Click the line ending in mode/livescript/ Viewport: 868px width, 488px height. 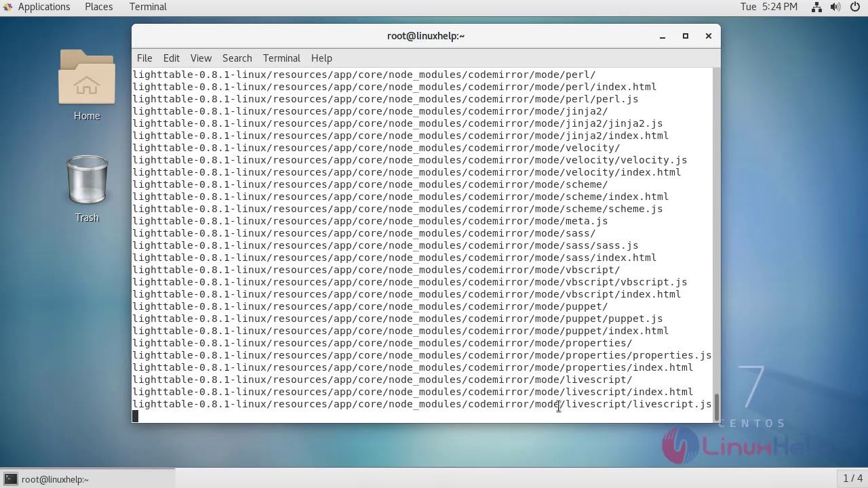[x=382, y=380]
